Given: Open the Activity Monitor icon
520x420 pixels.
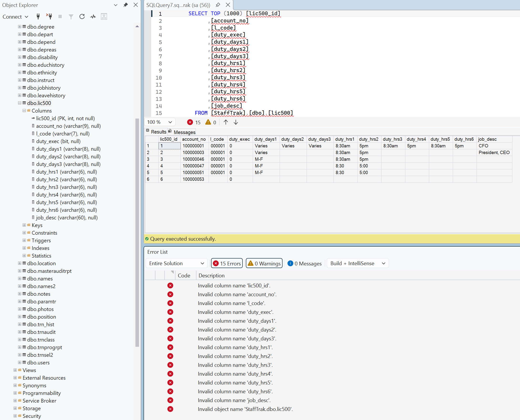Looking at the screenshot, I should tap(93, 16).
